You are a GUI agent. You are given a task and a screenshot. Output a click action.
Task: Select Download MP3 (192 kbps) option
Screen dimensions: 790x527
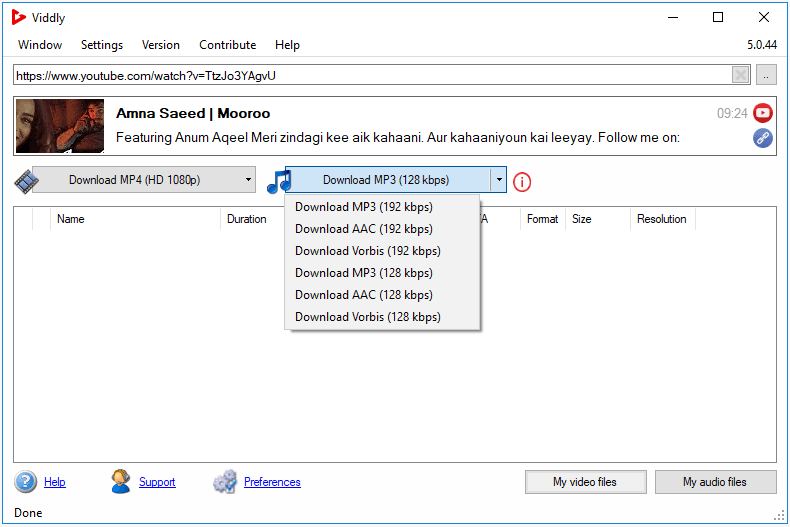(382, 207)
